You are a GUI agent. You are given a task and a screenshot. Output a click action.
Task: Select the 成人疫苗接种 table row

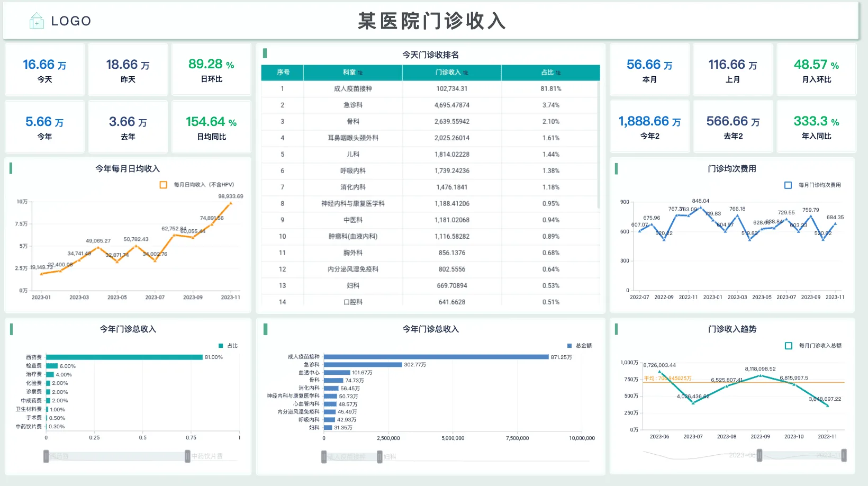pyautogui.click(x=430, y=89)
